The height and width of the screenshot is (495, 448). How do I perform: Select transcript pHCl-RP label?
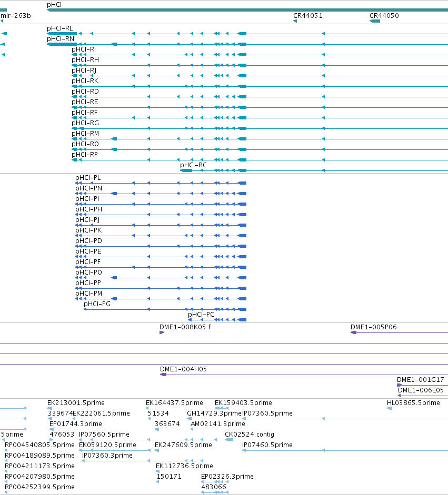tap(85, 154)
